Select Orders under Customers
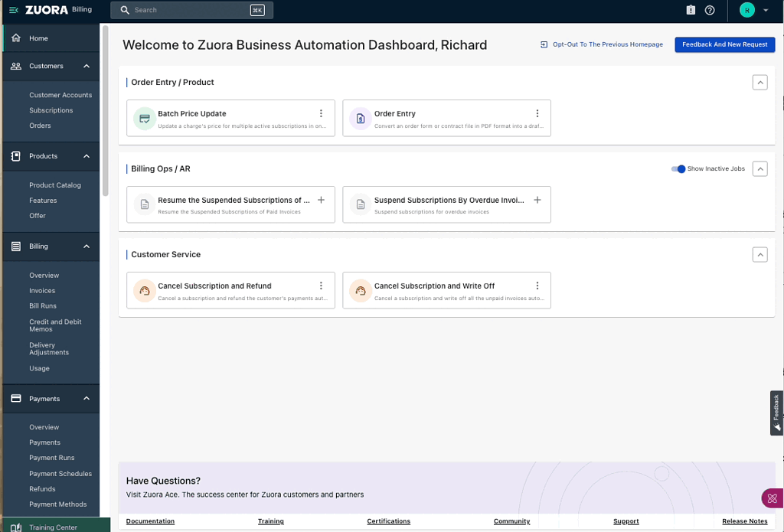The width and height of the screenshot is (784, 532). 41,125
